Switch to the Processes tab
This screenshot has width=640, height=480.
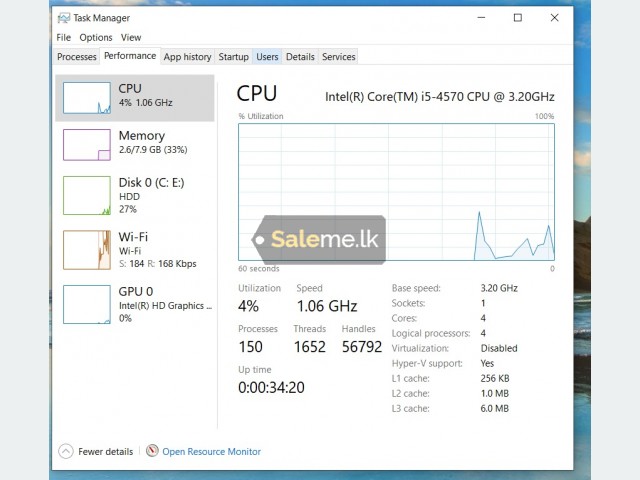coord(77,57)
